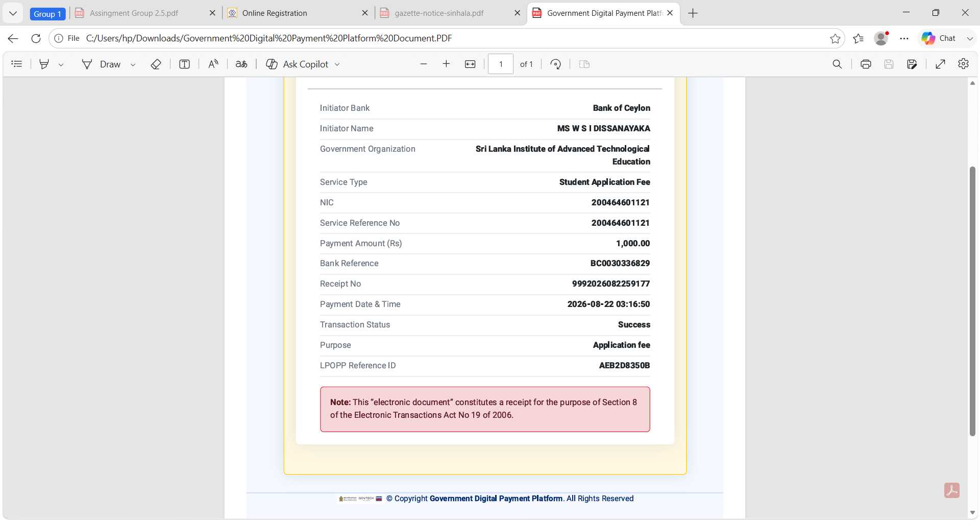The height and width of the screenshot is (521, 980).
Task: Click the vertical scrollbar thumb
Action: [972, 301]
